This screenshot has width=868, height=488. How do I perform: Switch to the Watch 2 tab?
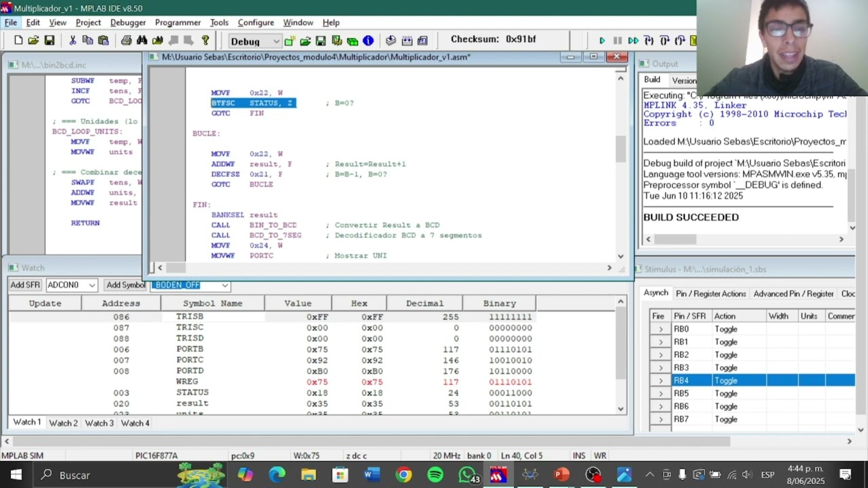click(63, 423)
